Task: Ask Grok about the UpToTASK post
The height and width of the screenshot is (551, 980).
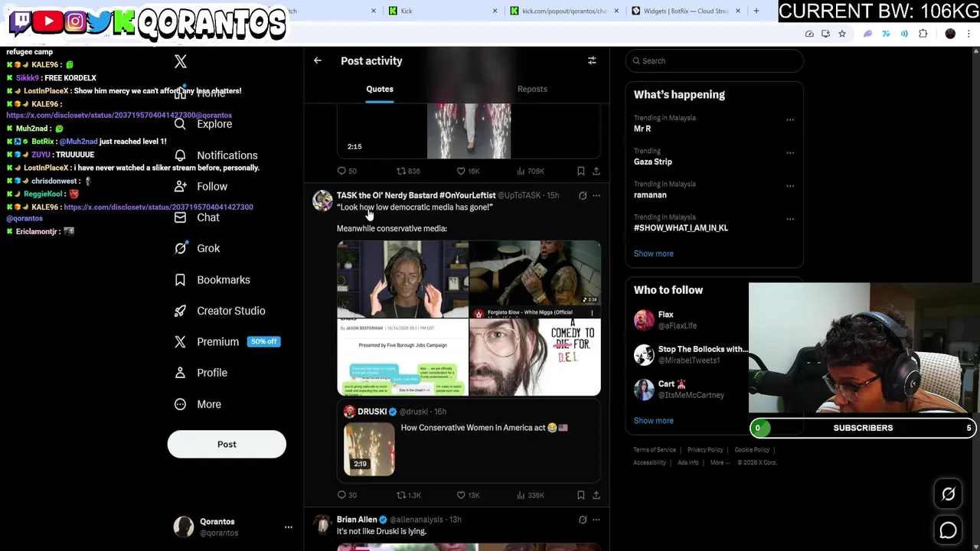Action: (583, 196)
